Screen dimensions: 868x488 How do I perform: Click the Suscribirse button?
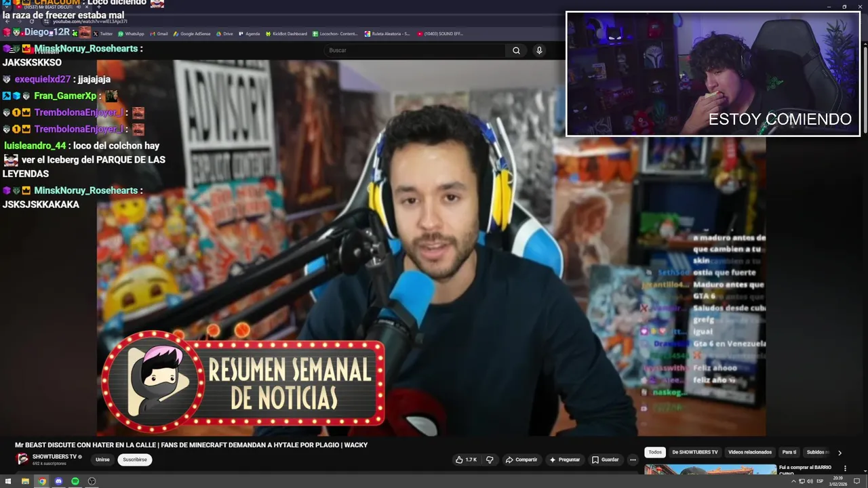(134, 460)
